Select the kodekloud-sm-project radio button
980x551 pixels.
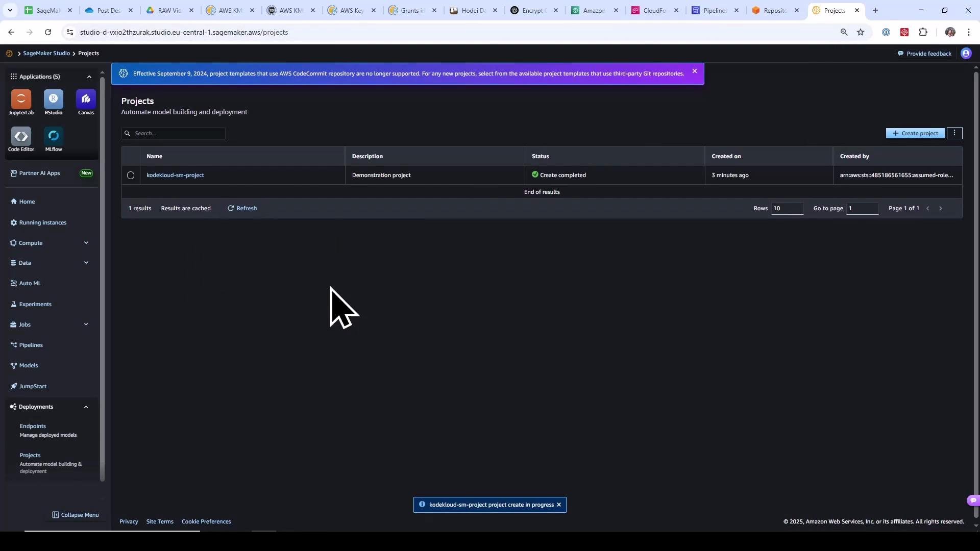(131, 175)
